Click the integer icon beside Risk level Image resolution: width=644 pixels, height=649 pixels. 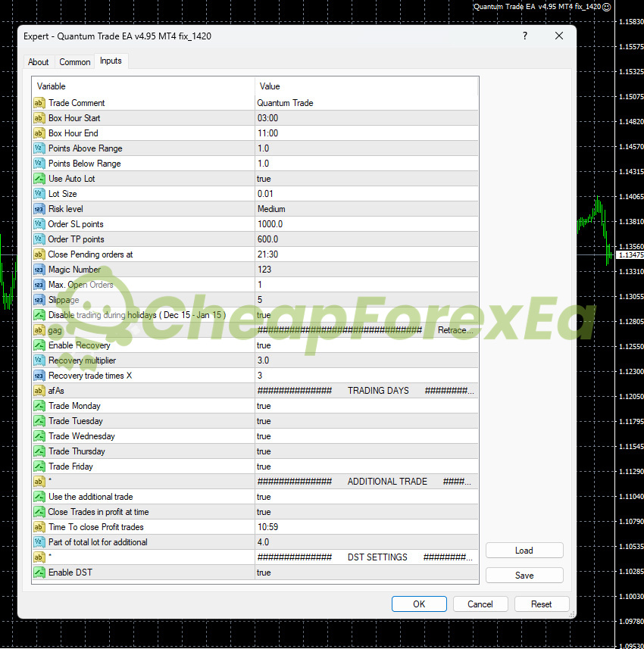click(x=39, y=209)
